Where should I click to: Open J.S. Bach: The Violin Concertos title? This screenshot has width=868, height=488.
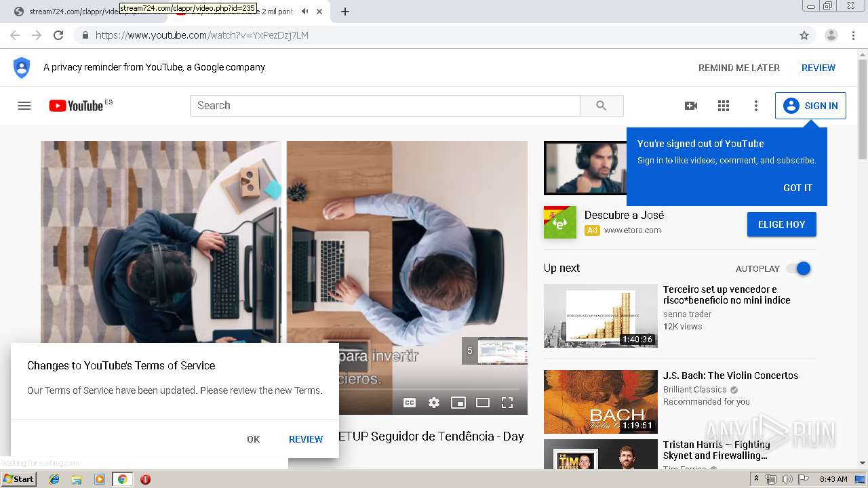point(730,375)
